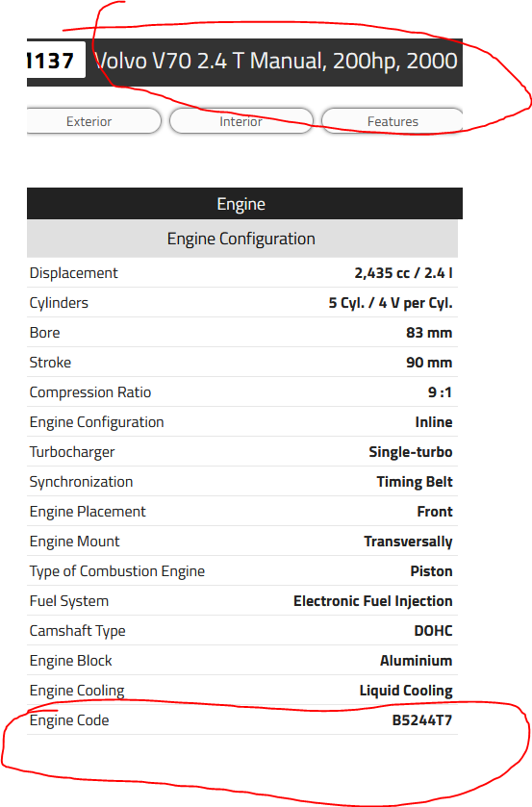Select the Engine Mount Transversally row
The image size is (532, 807).
[242, 542]
